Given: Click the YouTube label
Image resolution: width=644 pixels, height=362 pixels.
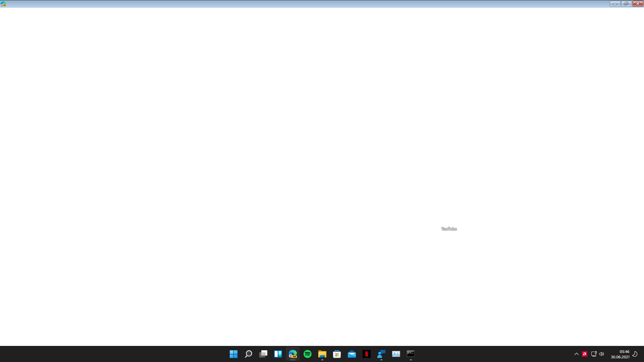Looking at the screenshot, I should click(x=449, y=229).
